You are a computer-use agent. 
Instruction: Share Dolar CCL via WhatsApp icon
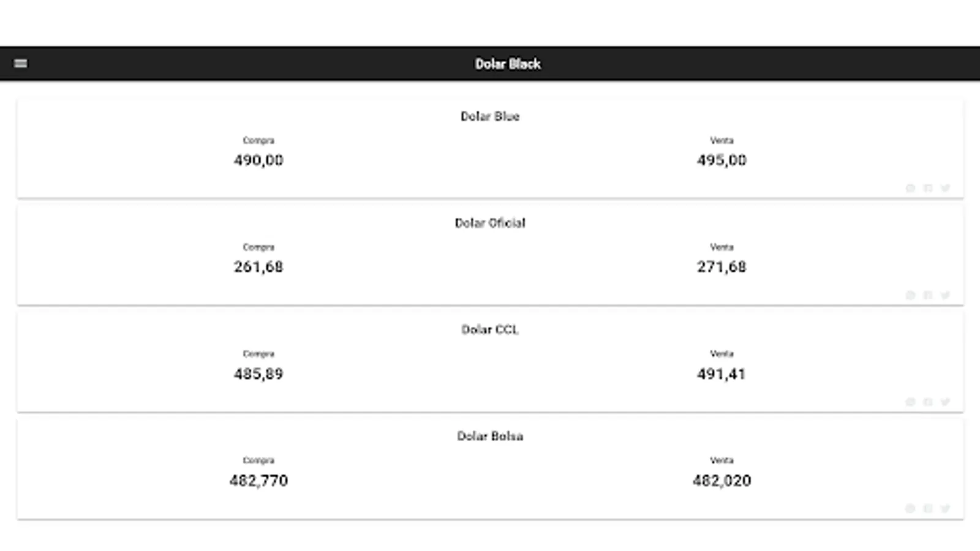coord(910,402)
